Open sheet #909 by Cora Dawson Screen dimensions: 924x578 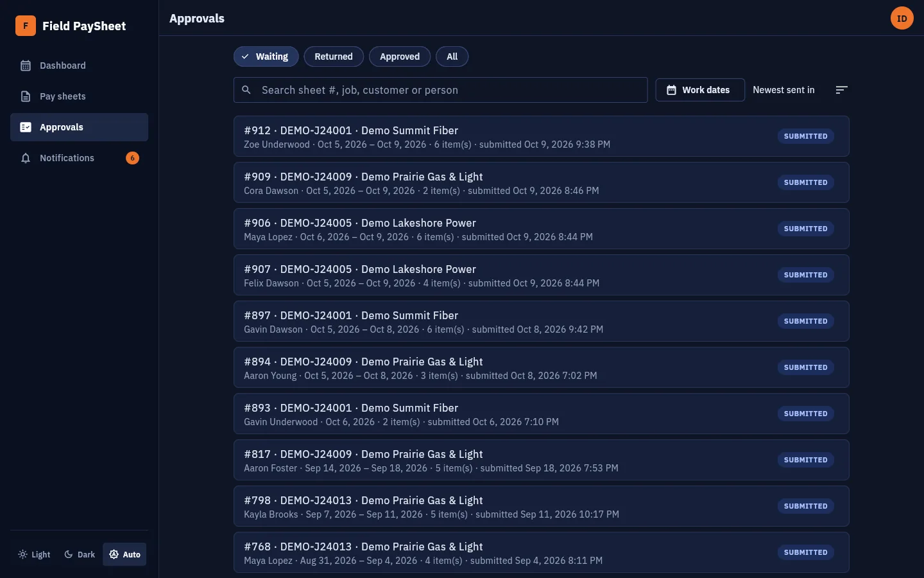point(542,182)
